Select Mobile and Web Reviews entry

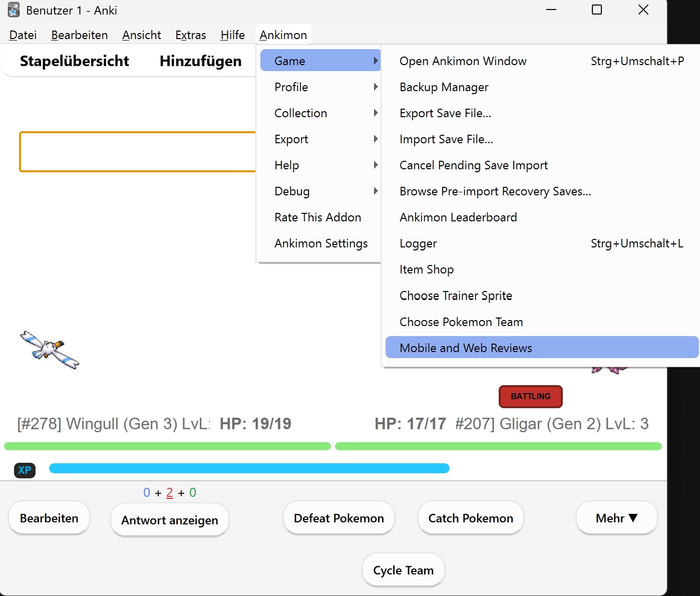click(542, 348)
